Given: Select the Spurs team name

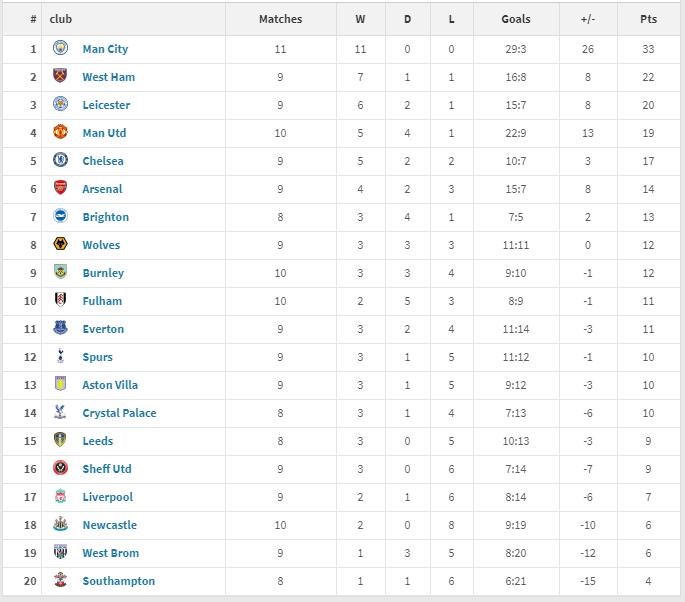Looking at the screenshot, I should [97, 357].
